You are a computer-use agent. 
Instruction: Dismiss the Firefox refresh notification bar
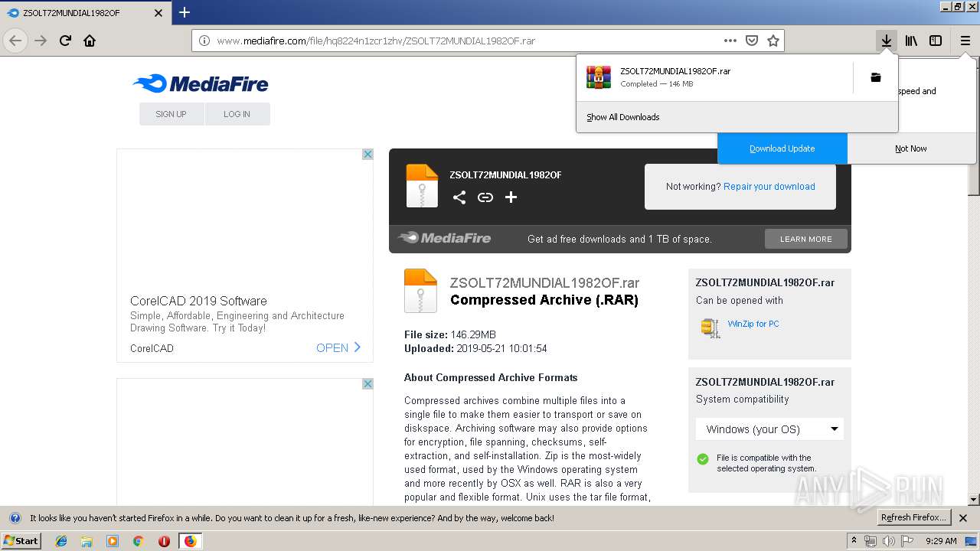coord(963,518)
